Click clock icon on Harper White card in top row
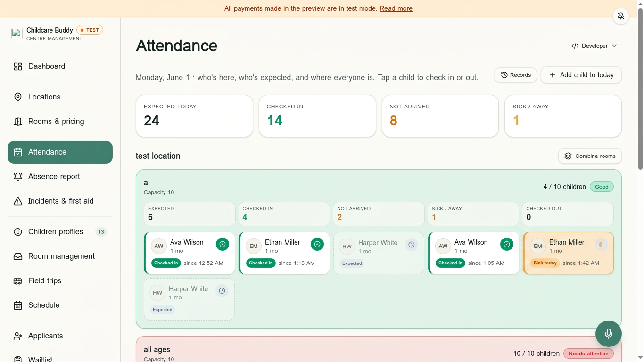Image resolution: width=644 pixels, height=362 pixels. click(x=412, y=245)
